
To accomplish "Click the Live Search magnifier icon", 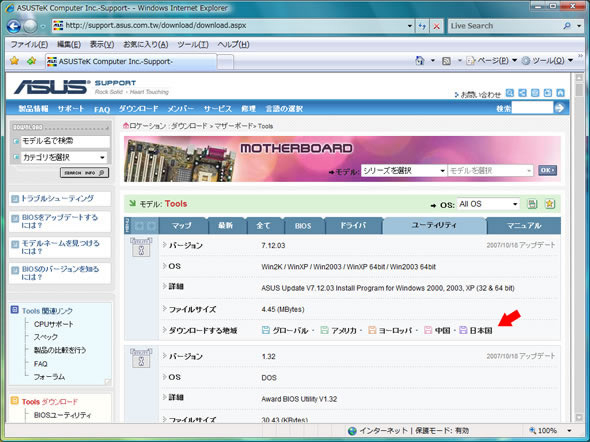I will (567, 26).
